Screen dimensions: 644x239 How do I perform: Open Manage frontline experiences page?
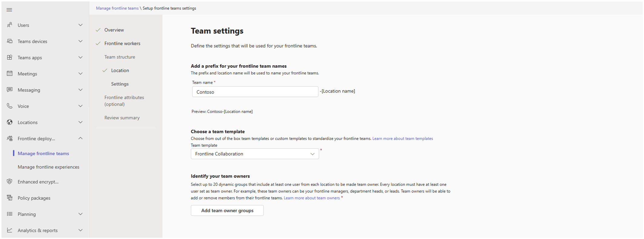48,167
